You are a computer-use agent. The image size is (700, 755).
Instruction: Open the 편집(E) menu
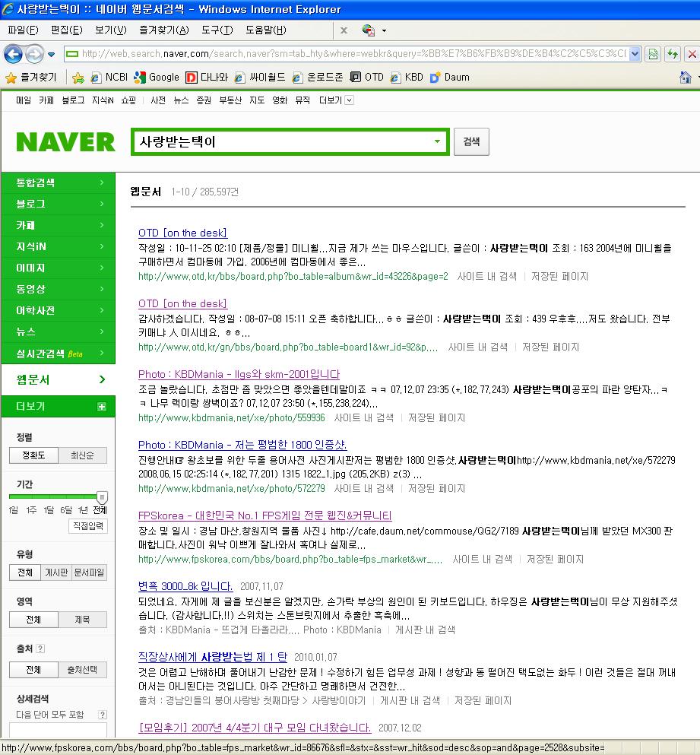tap(67, 30)
